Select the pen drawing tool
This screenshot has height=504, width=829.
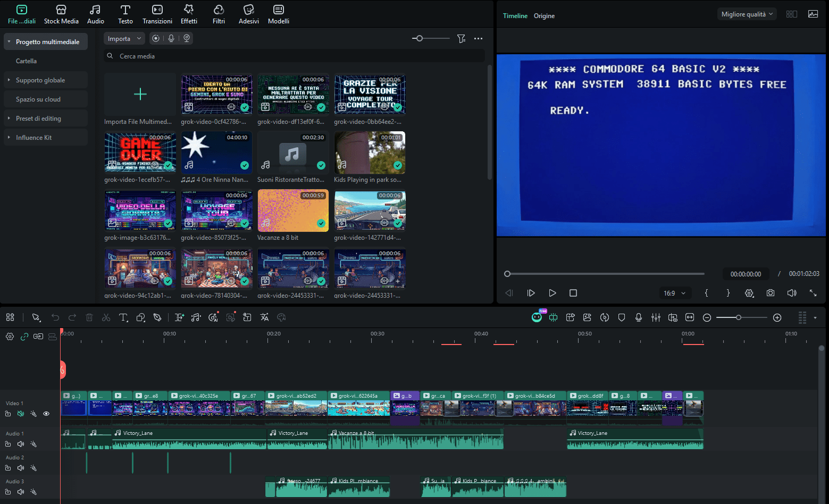pyautogui.click(x=157, y=317)
